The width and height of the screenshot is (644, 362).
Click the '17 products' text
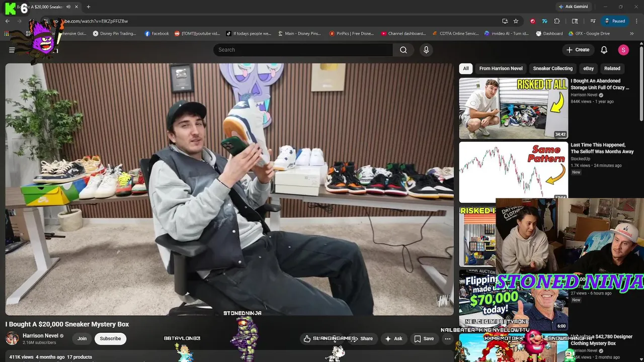point(79,357)
